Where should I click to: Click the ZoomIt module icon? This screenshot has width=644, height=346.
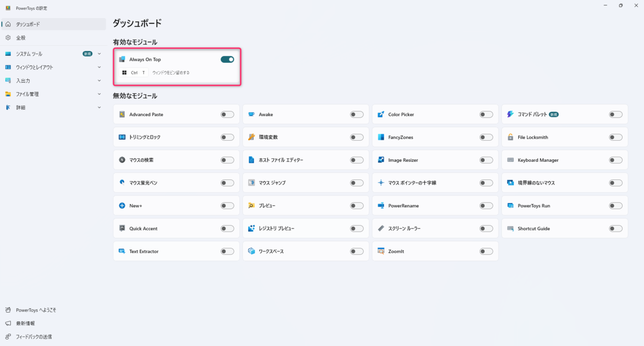point(380,251)
